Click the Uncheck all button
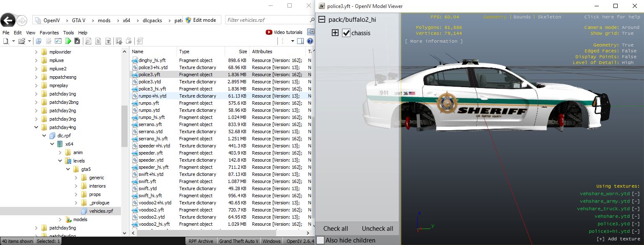The width and height of the screenshot is (644, 245). (377, 228)
